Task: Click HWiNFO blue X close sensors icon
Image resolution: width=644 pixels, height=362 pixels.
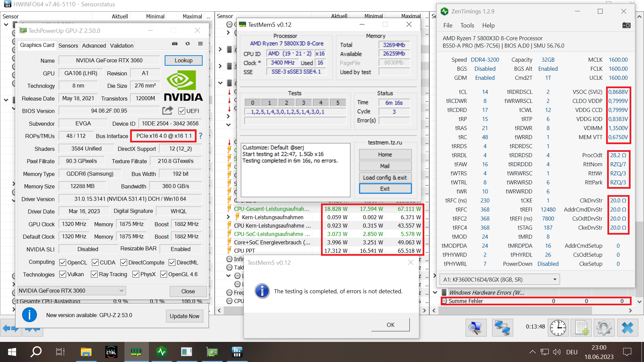Action: point(627,327)
